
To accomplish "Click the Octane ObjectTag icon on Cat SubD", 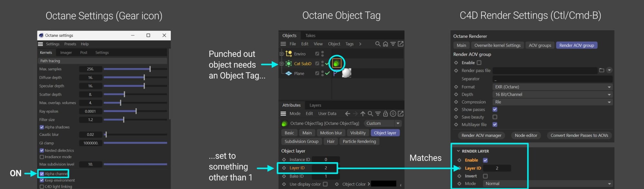I will point(336,63).
